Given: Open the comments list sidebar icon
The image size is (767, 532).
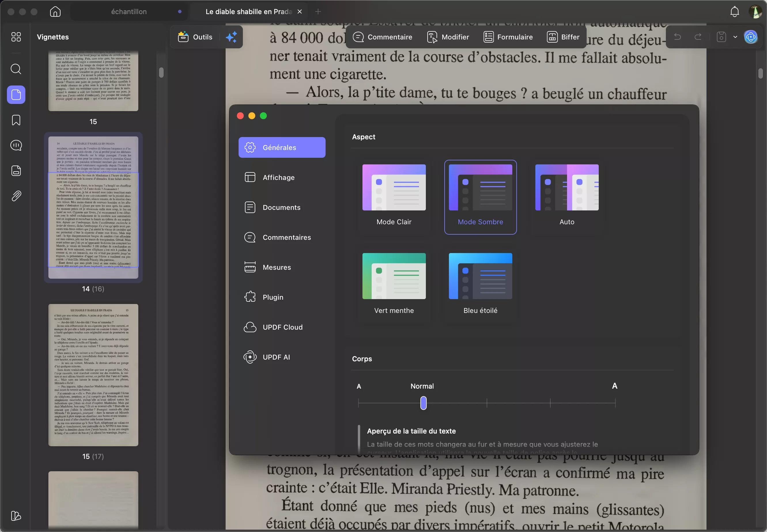Looking at the screenshot, I should (x=16, y=145).
